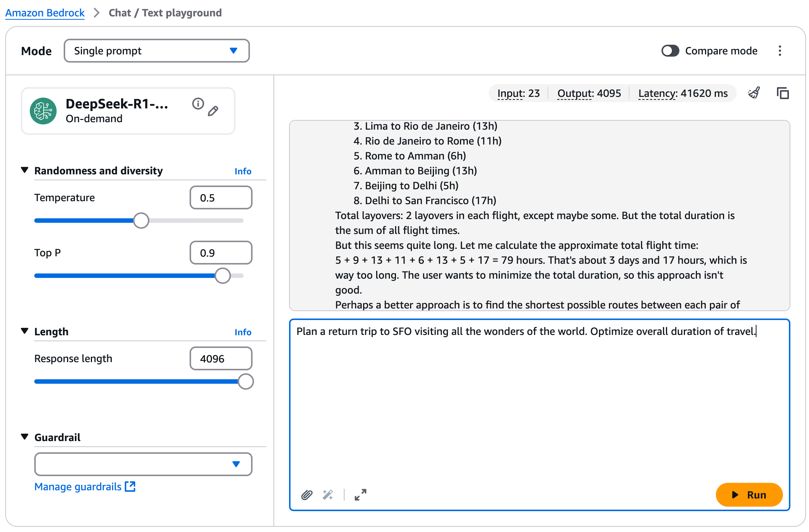Open the Guardrail selection dropdown
The width and height of the screenshot is (809, 532).
143,464
